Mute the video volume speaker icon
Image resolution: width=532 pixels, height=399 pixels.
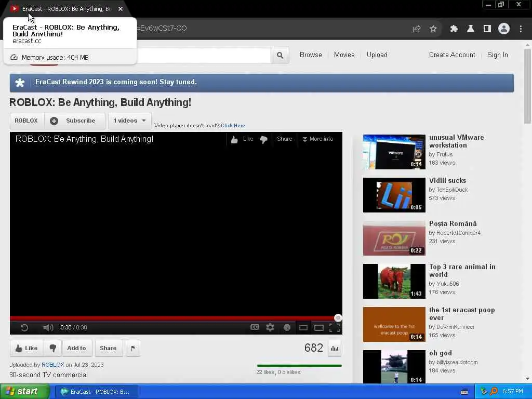coord(48,327)
